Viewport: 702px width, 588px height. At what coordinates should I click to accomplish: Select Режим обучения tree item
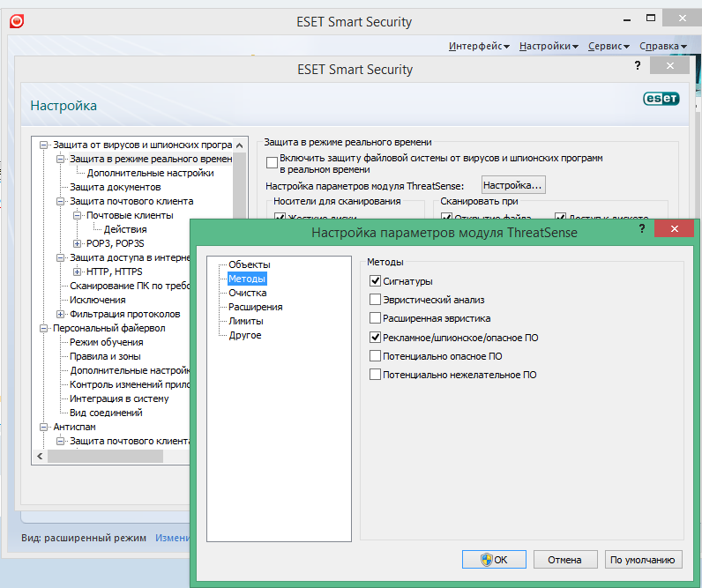[x=107, y=342]
